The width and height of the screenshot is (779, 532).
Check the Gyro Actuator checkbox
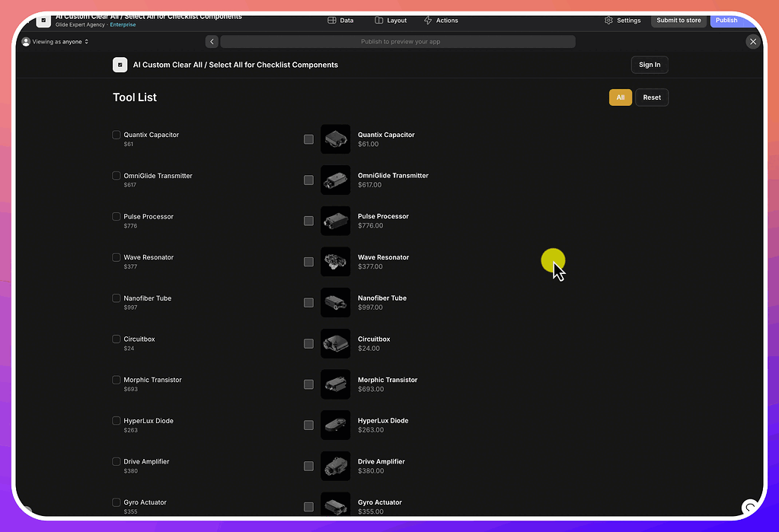tap(116, 502)
